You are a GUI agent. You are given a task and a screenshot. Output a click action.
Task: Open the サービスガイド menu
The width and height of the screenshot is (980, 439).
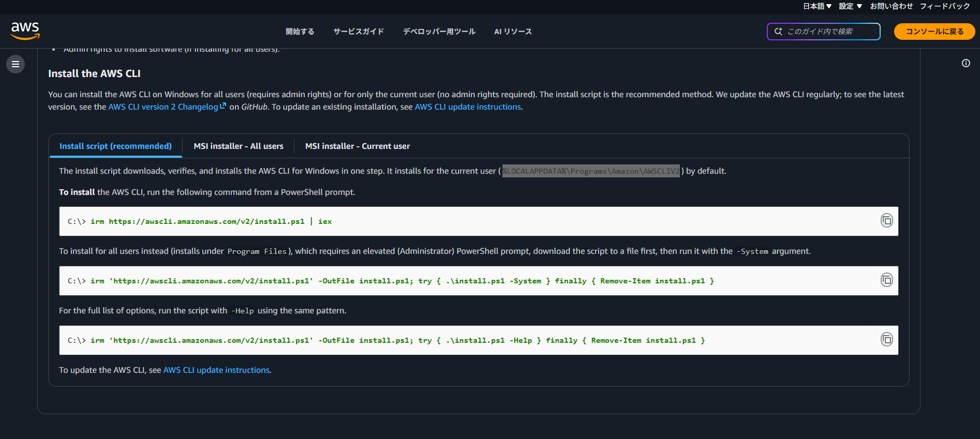click(359, 32)
